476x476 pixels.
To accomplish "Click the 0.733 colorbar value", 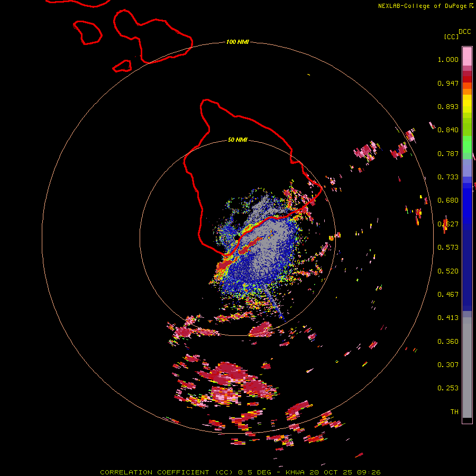I will pyautogui.click(x=448, y=177).
